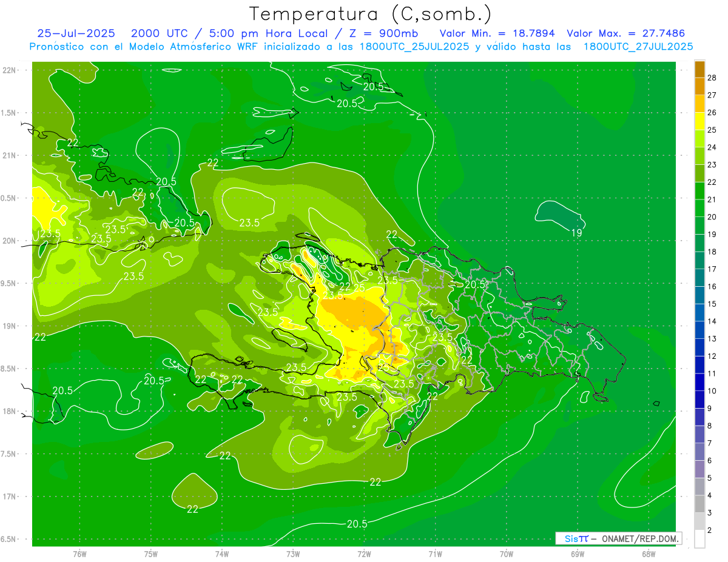Click the legend value label 18
Screen dimensions: 728x562
712,252
